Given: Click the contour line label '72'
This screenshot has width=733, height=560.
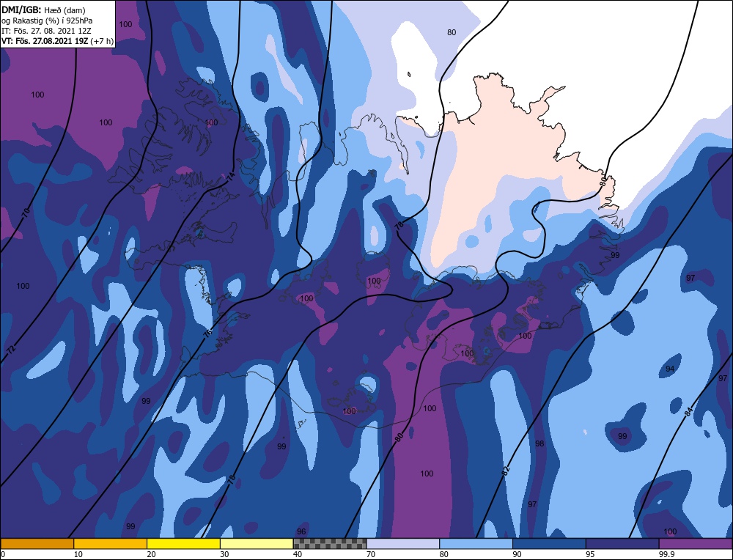Looking at the screenshot, I should [11, 349].
